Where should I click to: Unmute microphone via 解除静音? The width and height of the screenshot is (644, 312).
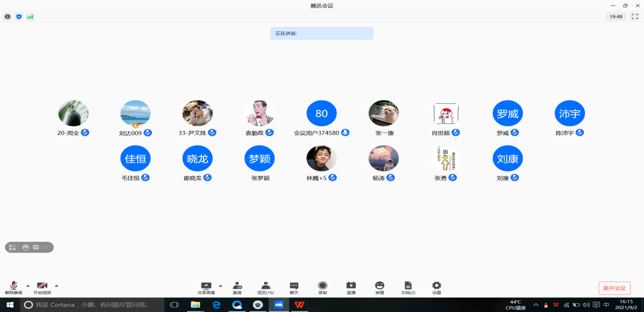pyautogui.click(x=14, y=287)
